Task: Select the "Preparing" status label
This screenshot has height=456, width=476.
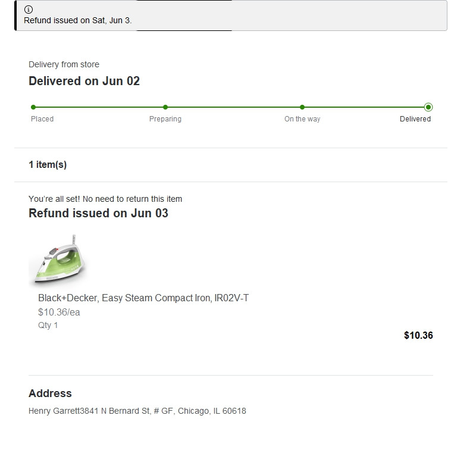Action: click(165, 119)
